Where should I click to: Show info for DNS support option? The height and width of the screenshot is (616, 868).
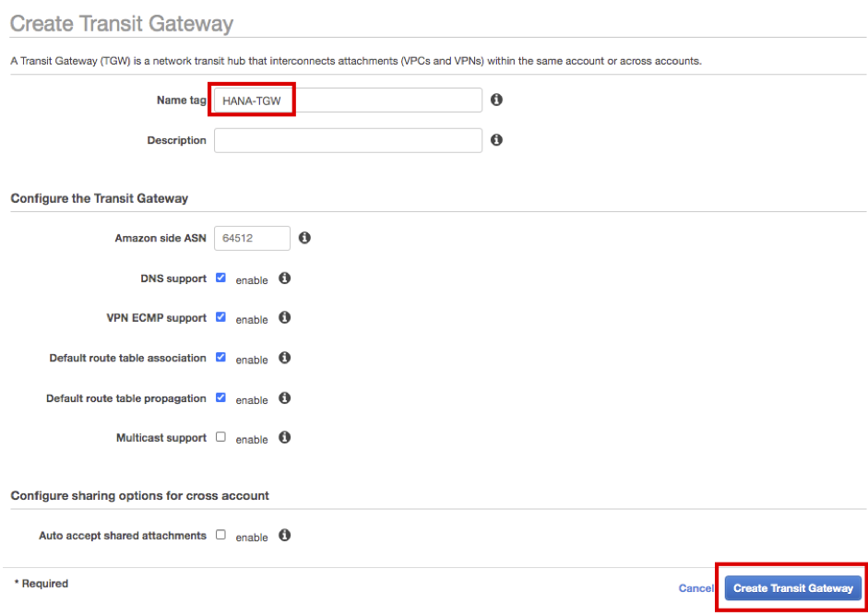(x=285, y=278)
